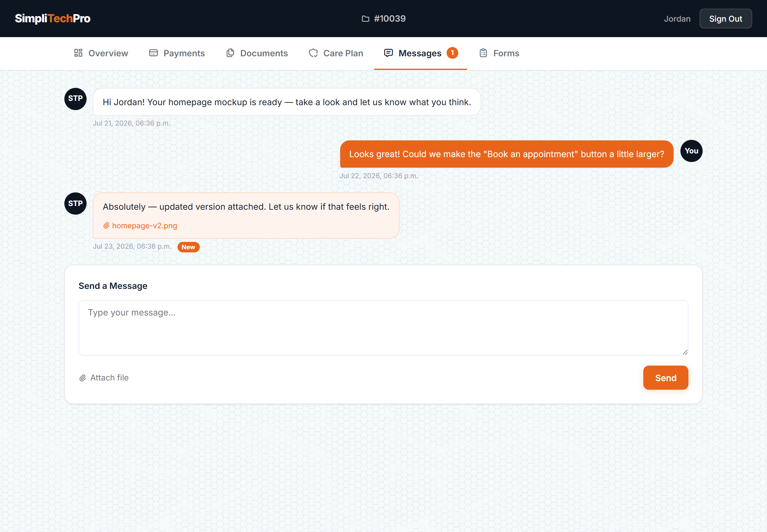
Task: Click the project number #10039
Action: pos(390,19)
